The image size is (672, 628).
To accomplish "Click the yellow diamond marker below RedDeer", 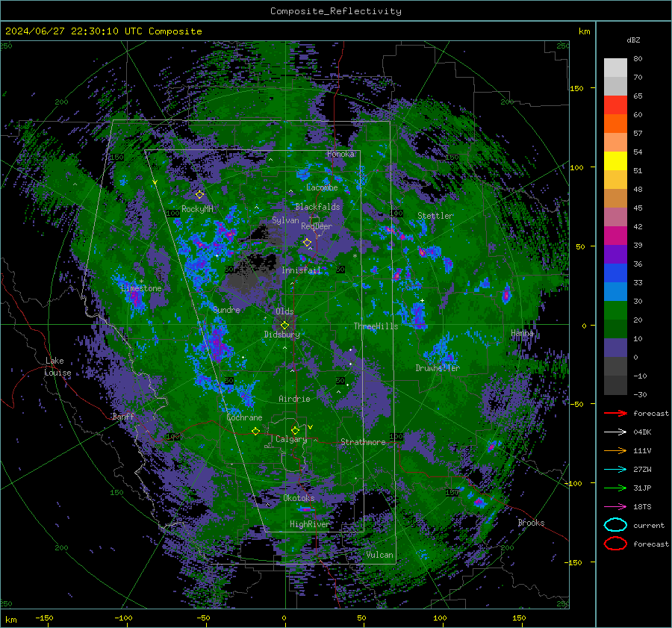I will click(x=308, y=243).
